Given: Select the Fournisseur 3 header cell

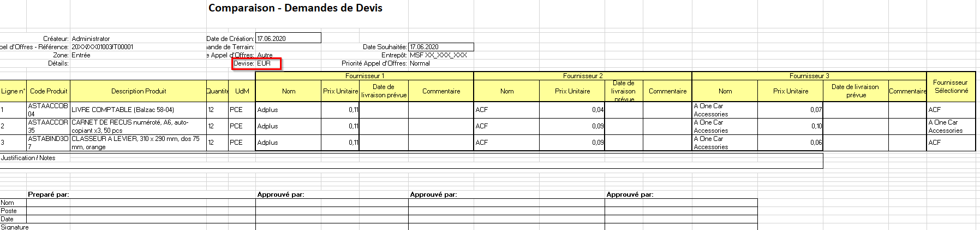Looking at the screenshot, I should (x=809, y=76).
